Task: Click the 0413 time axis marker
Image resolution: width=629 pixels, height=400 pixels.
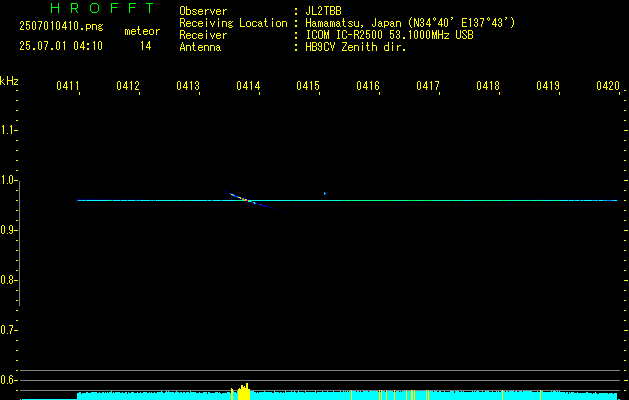Action: [x=188, y=86]
